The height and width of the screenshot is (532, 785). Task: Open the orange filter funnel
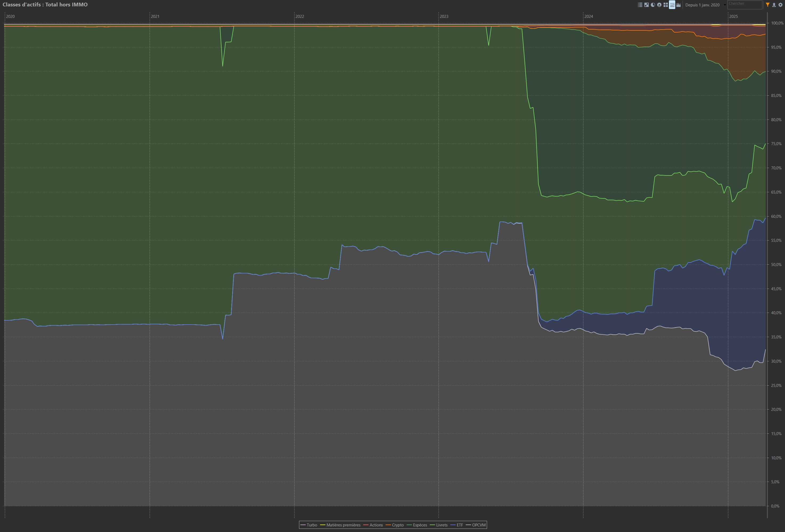coord(767,5)
